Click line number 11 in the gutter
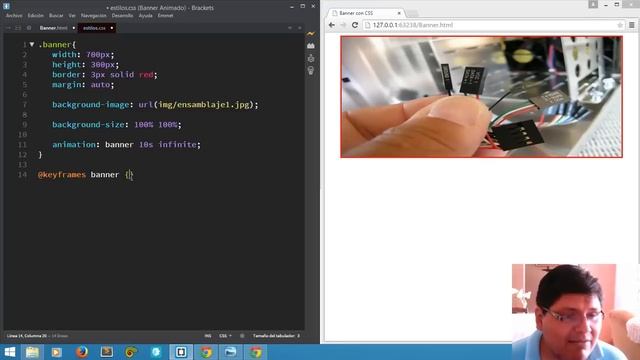Screen dimensions: 640x360 (x=22, y=144)
